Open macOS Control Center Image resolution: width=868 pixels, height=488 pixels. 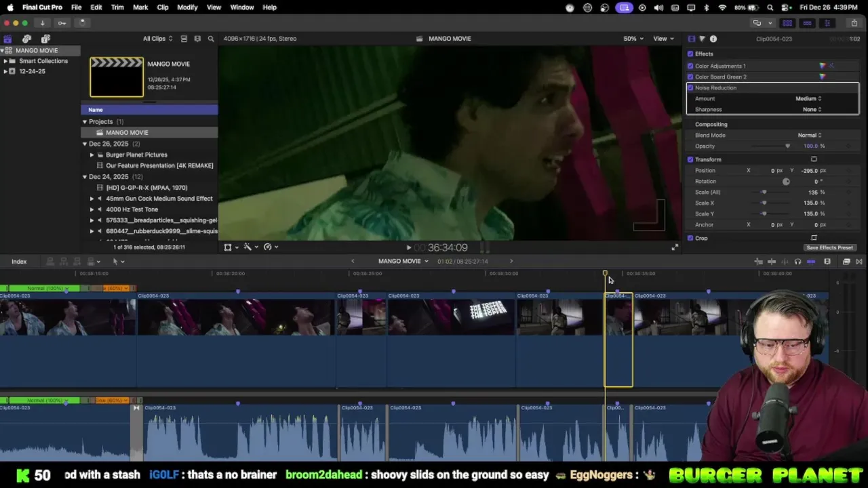click(x=786, y=7)
